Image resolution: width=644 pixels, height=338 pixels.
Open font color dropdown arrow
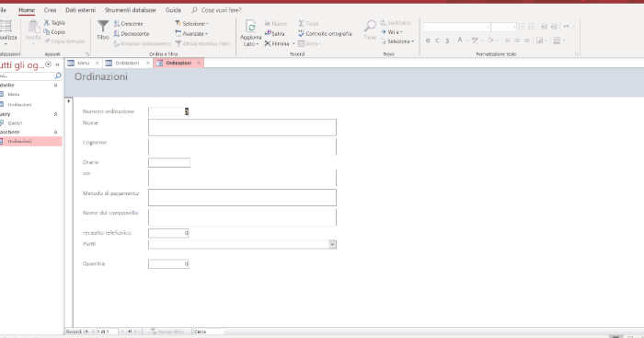pyautogui.click(x=467, y=41)
